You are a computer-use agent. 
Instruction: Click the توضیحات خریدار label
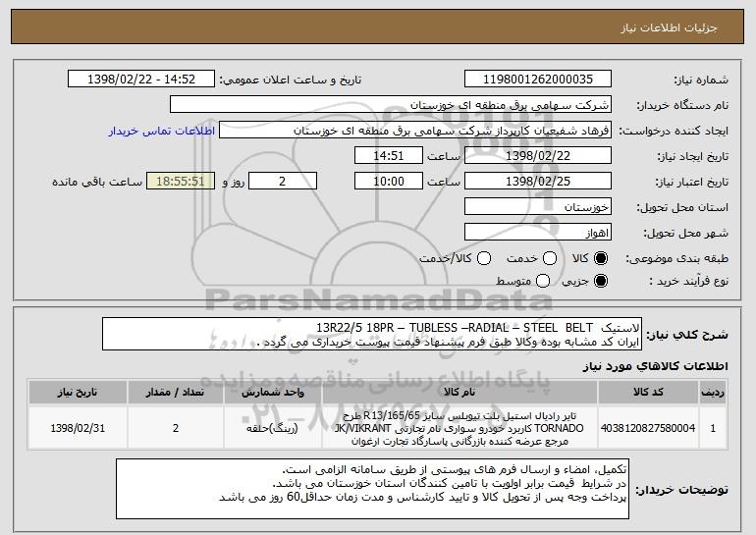click(681, 490)
